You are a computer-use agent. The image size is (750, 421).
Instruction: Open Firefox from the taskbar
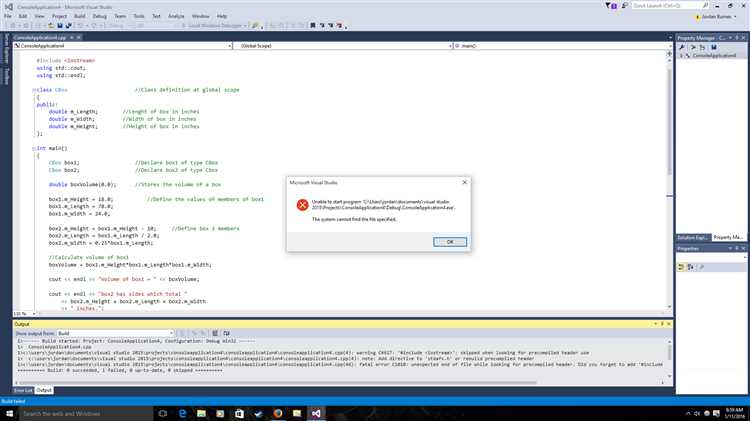pyautogui.click(x=278, y=413)
